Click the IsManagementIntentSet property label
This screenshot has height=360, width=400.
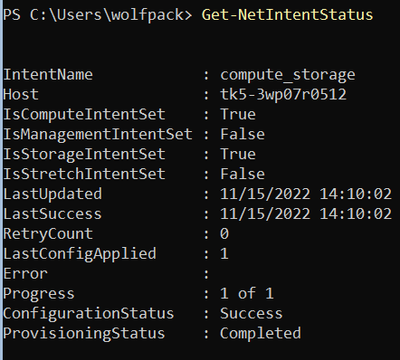98,135
